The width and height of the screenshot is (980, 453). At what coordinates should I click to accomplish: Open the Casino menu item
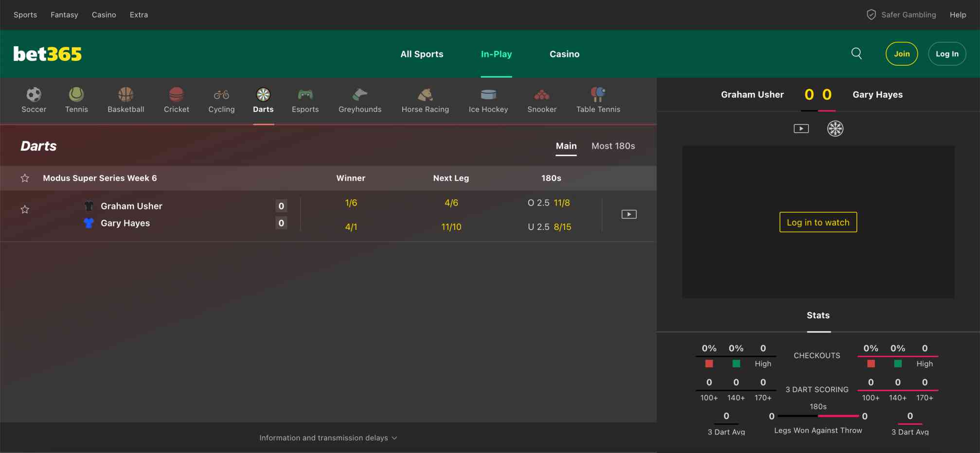[104, 15]
